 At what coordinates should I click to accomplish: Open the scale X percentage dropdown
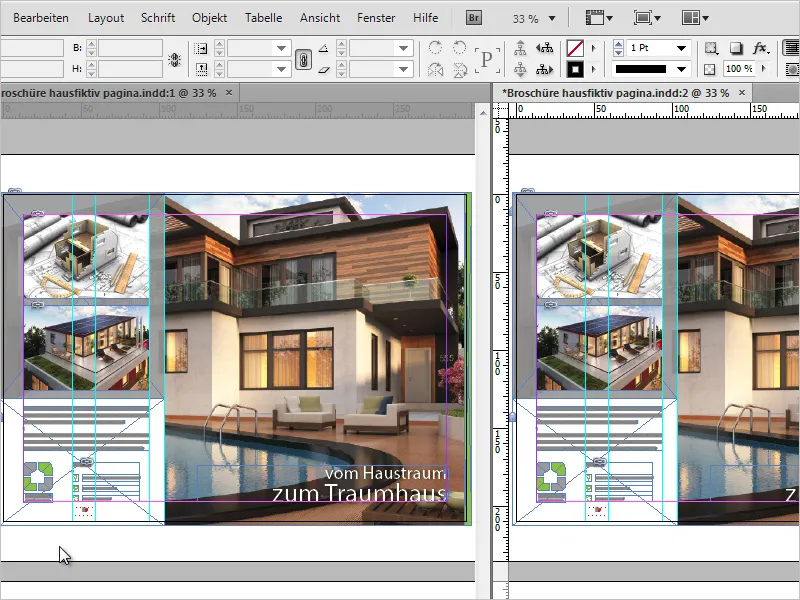point(281,48)
